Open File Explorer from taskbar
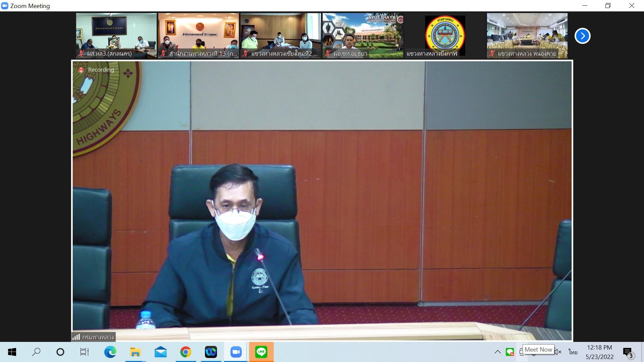Viewport: 644px width, 362px height. 135,352
